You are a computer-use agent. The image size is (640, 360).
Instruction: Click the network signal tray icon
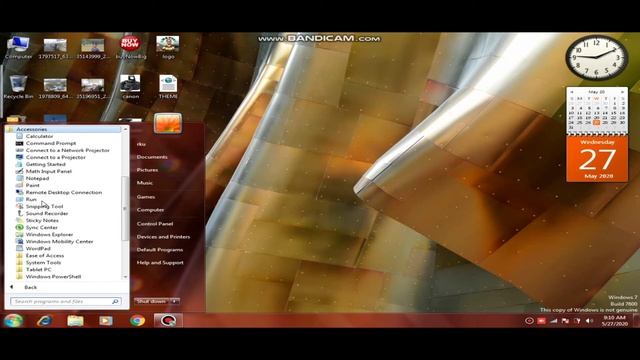click(553, 321)
